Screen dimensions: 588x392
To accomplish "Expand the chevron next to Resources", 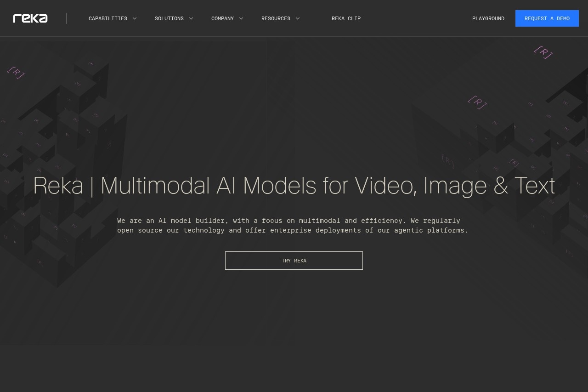I will point(298,18).
